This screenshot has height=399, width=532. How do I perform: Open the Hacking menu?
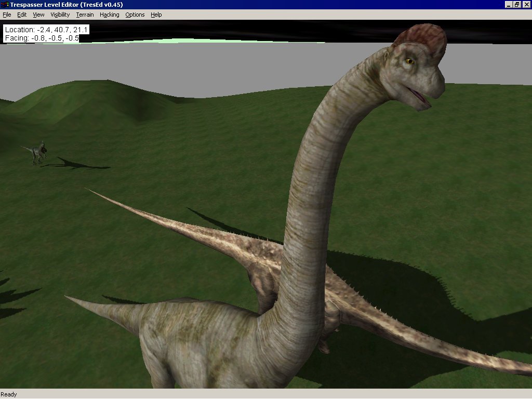click(109, 15)
